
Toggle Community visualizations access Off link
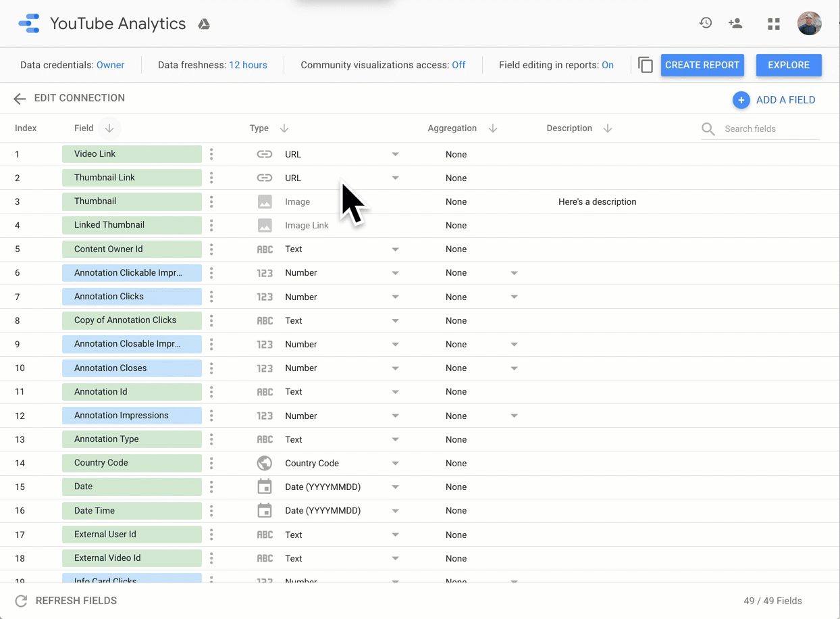(x=458, y=65)
